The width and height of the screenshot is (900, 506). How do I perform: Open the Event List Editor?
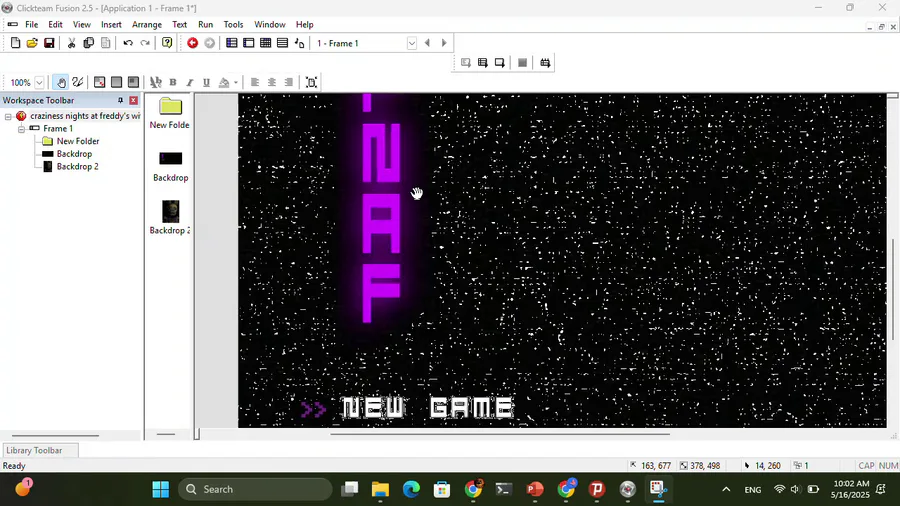click(x=282, y=43)
